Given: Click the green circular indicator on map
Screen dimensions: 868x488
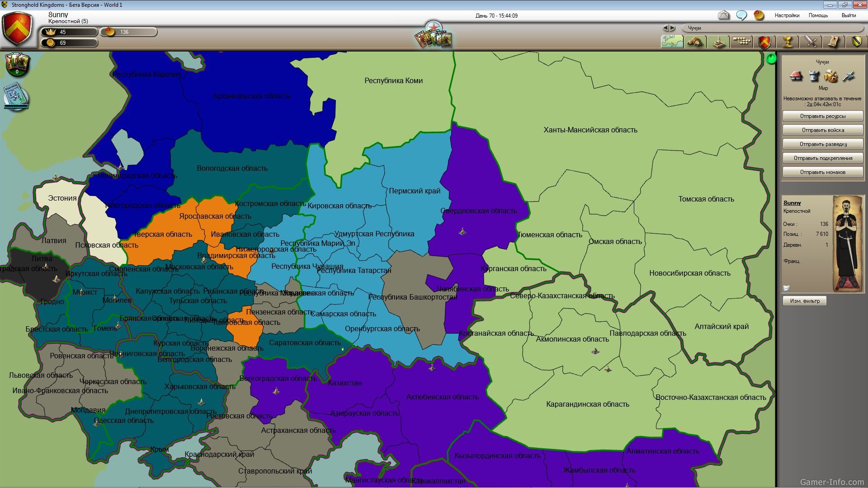Looking at the screenshot, I should point(771,58).
